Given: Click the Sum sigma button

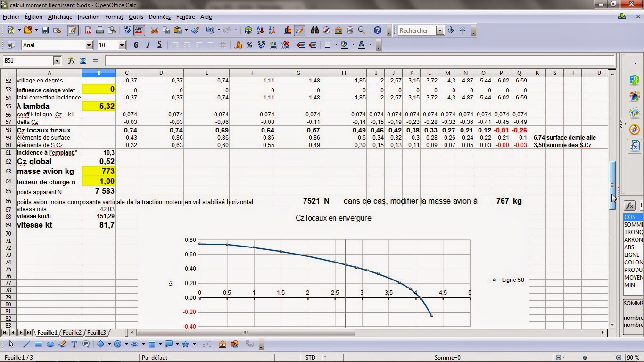Looking at the screenshot, I should [83, 60].
